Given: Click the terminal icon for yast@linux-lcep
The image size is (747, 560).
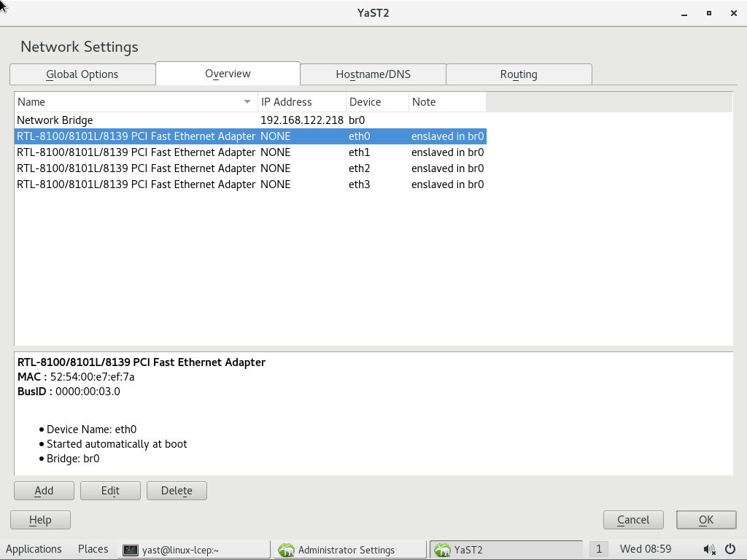Looking at the screenshot, I should [x=131, y=551].
